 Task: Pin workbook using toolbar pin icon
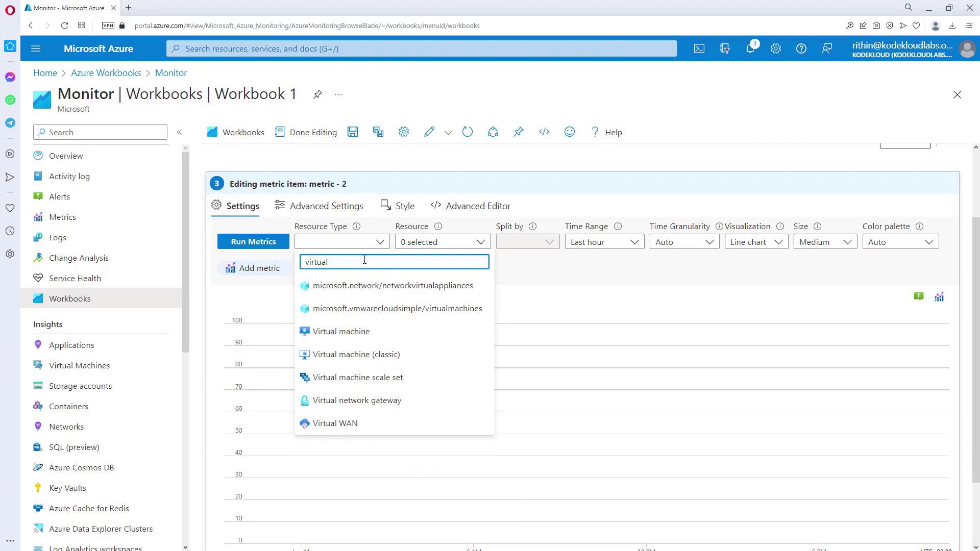pyautogui.click(x=519, y=132)
